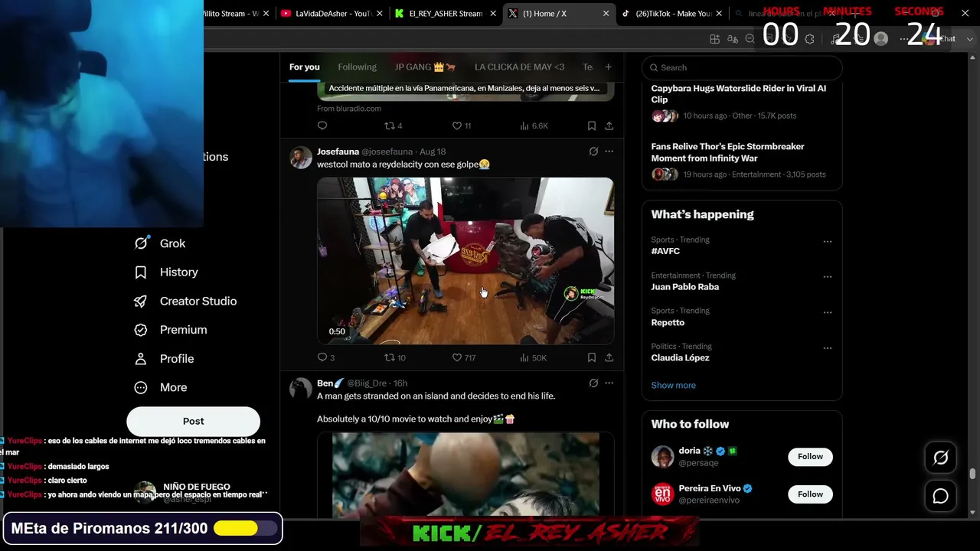Bookmark Josefauna's post
Viewport: 980px width, 551px height.
coord(592,357)
